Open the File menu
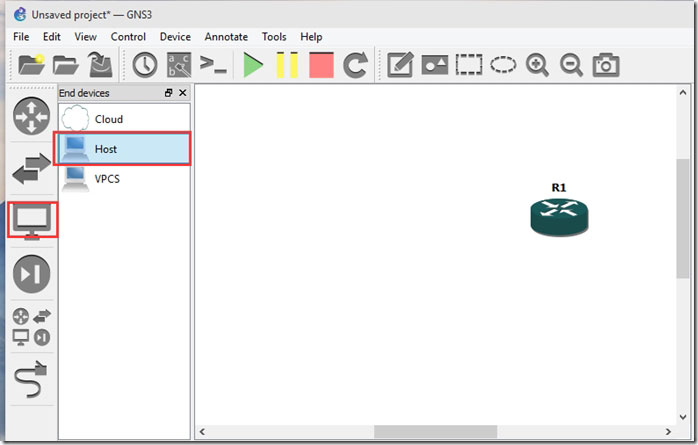698x445 pixels. [x=21, y=37]
